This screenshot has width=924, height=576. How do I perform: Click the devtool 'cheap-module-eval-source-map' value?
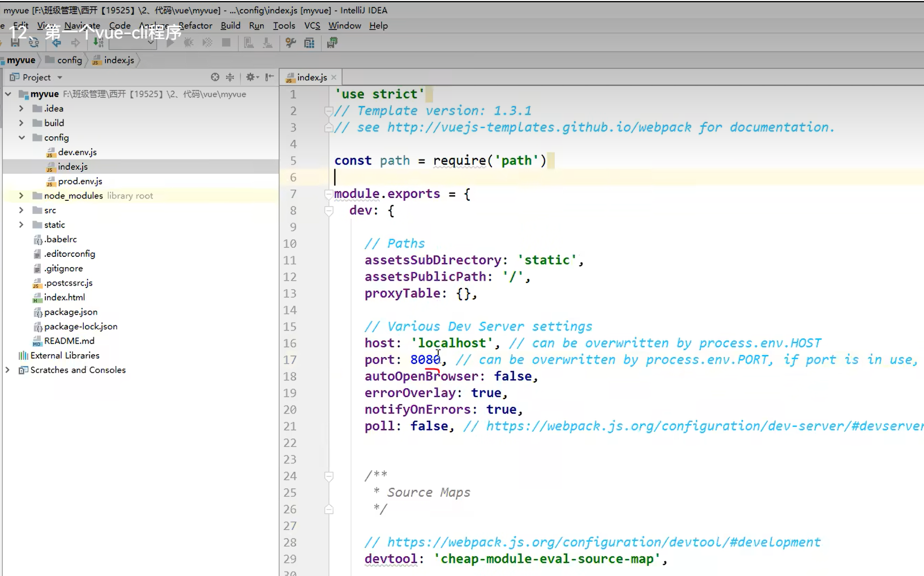click(x=547, y=558)
